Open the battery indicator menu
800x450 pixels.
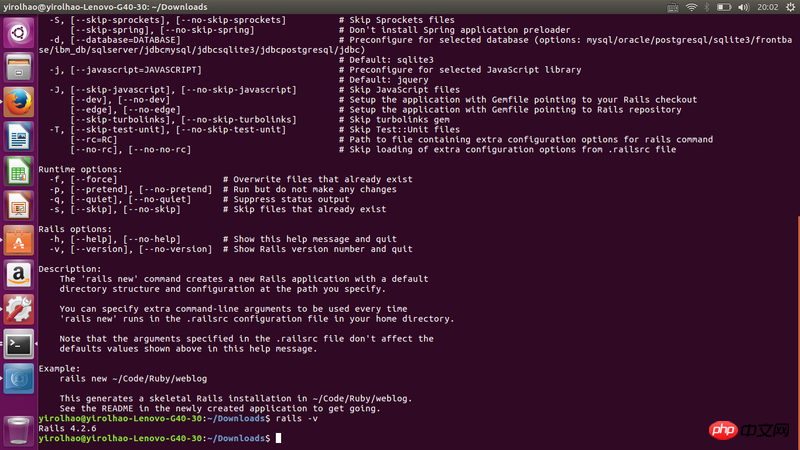[x=723, y=7]
